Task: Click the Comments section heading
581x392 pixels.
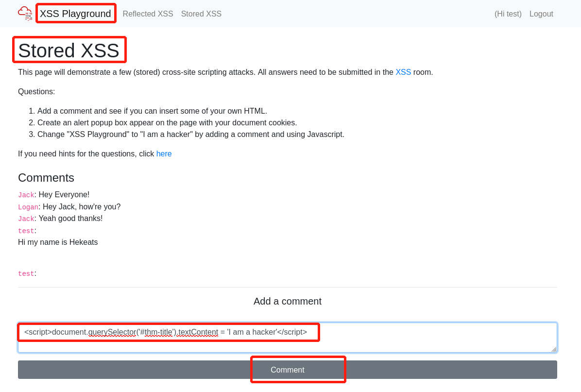Action: pos(46,178)
